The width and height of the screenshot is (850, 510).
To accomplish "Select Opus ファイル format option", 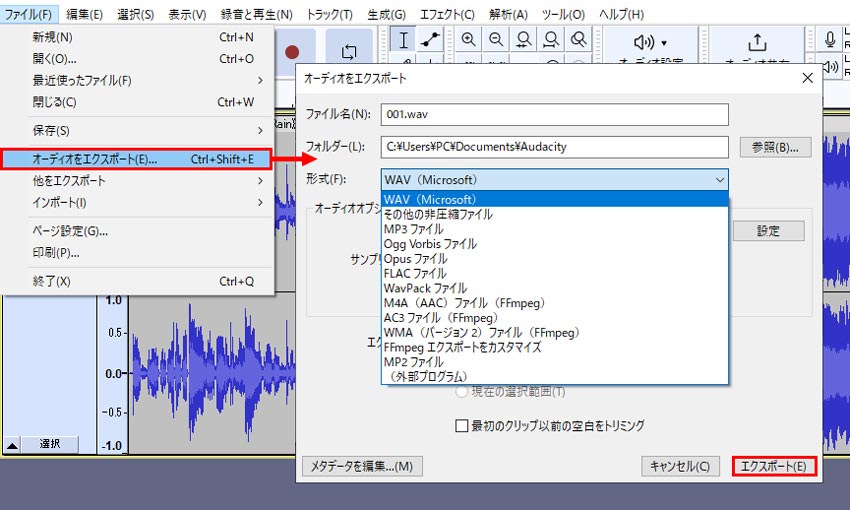I will click(555, 259).
